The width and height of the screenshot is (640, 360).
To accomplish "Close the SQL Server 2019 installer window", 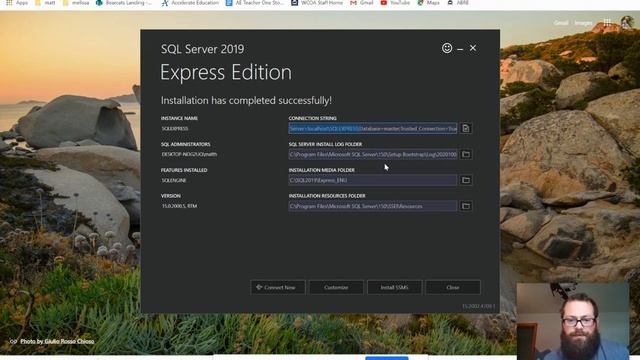I will [x=473, y=48].
